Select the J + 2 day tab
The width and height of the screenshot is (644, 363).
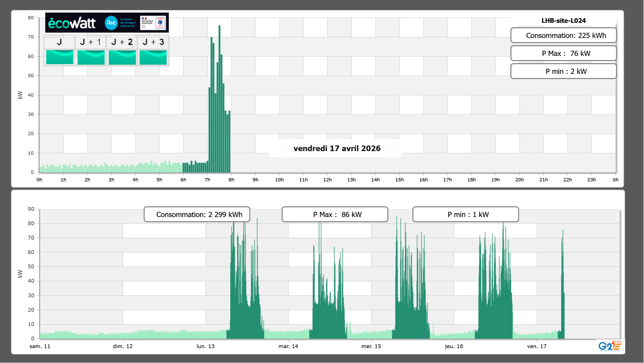coord(122,42)
